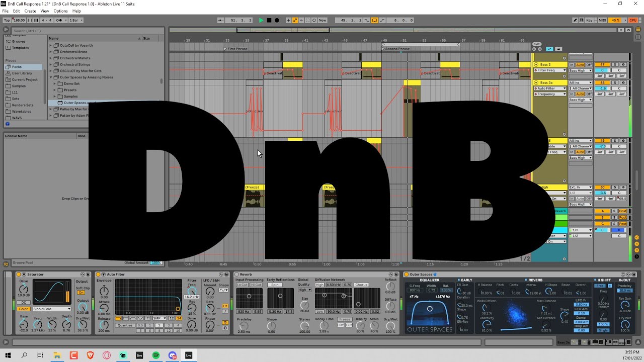The image size is (644, 362).
Task: Click the Set locator button
Action: click(x=537, y=44)
